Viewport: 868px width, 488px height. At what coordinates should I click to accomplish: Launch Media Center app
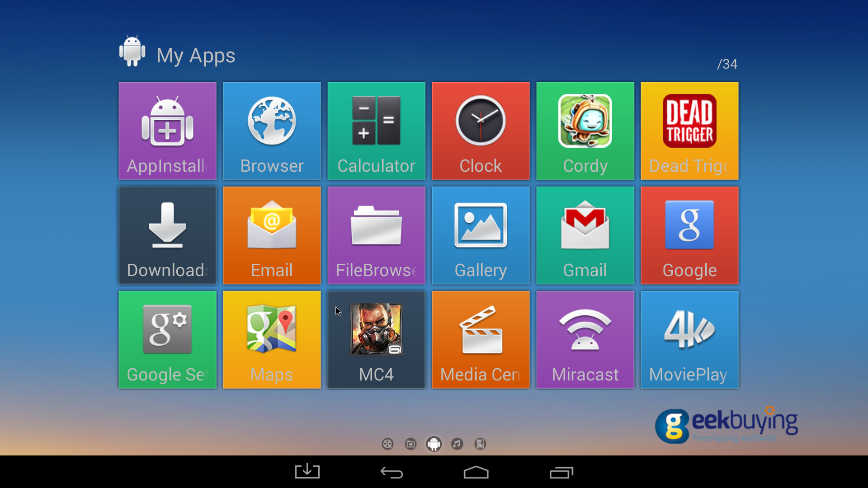coord(481,339)
